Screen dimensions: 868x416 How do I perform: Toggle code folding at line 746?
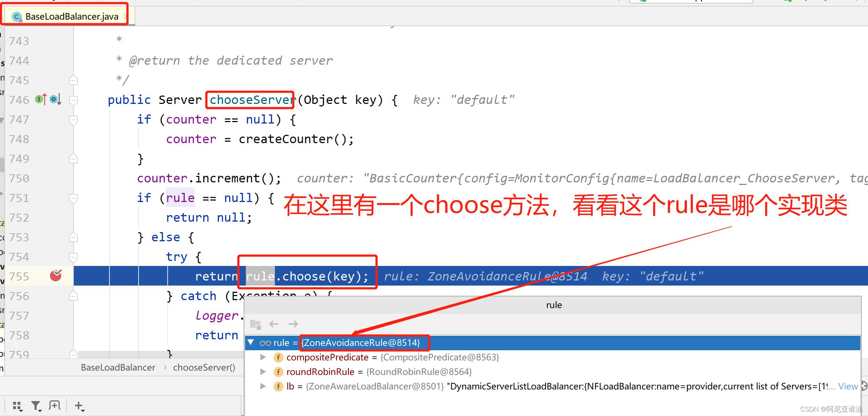click(73, 100)
